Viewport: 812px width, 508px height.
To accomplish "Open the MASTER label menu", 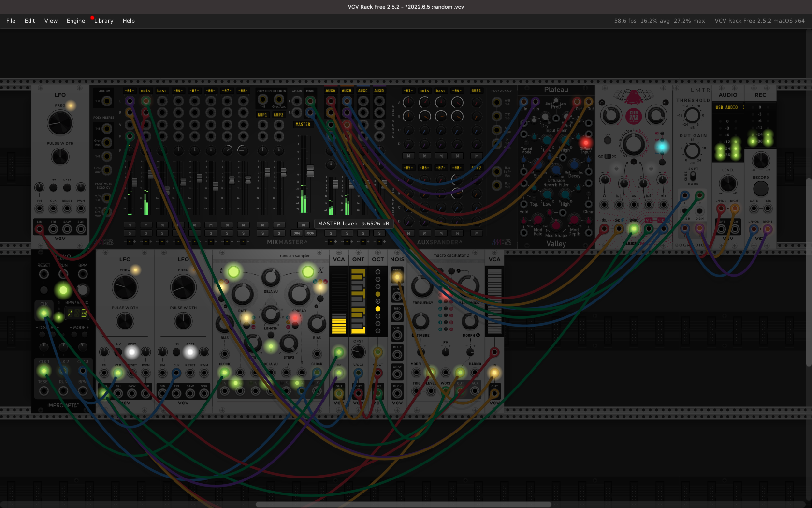I will coord(303,124).
